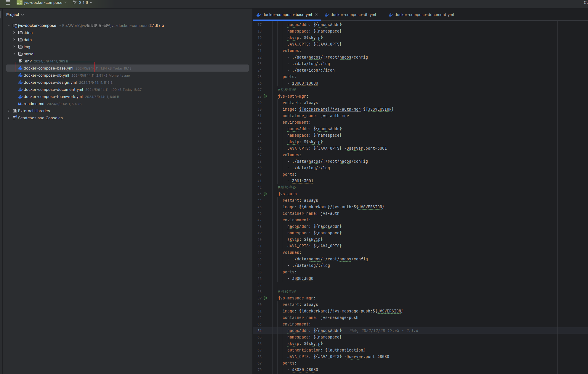The width and height of the screenshot is (588, 374).
Task: Click the git blame annotation on line 64
Action: [x=384, y=331]
